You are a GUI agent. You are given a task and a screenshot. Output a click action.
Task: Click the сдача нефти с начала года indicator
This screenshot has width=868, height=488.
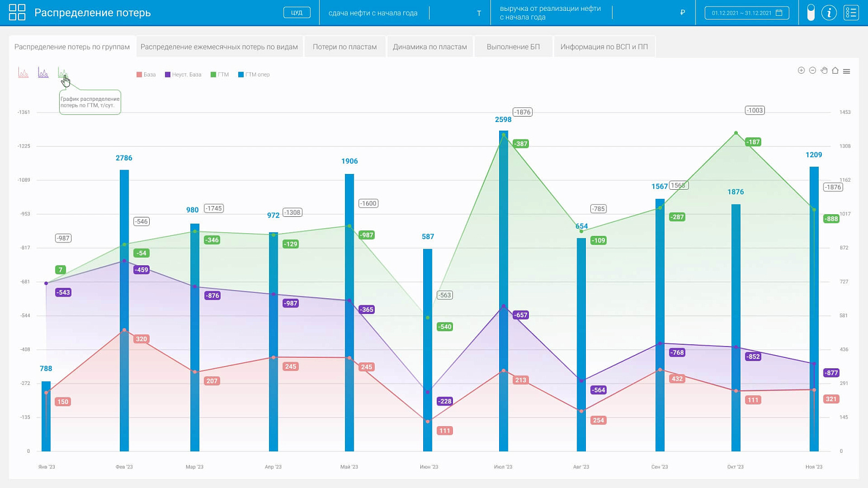pyautogui.click(x=373, y=13)
